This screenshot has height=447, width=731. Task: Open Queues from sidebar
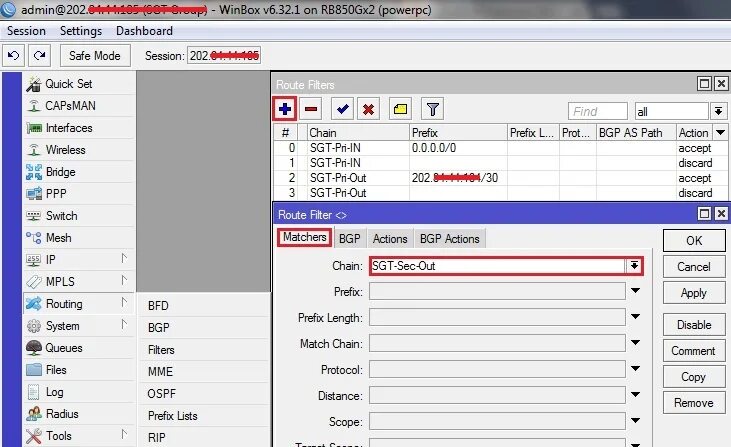[79, 348]
